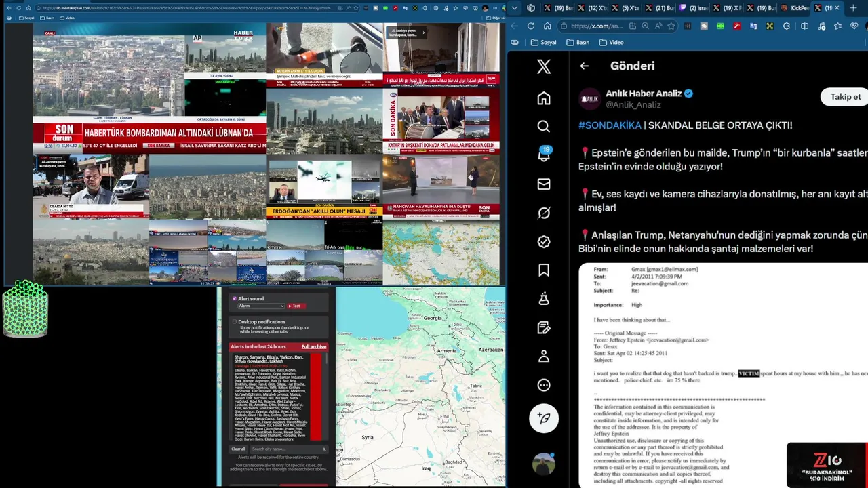
Task: Open account avatar at sidebar bottom
Action: (544, 464)
